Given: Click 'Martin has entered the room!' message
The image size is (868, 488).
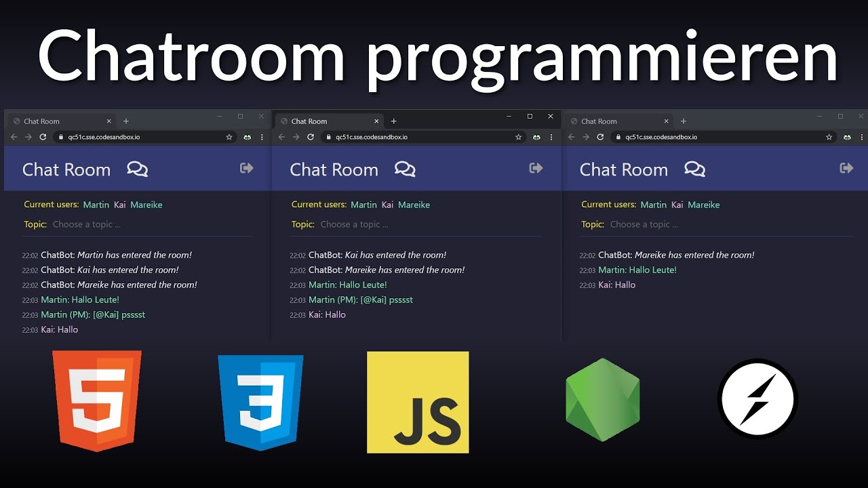Looking at the screenshot, I should [x=135, y=255].
